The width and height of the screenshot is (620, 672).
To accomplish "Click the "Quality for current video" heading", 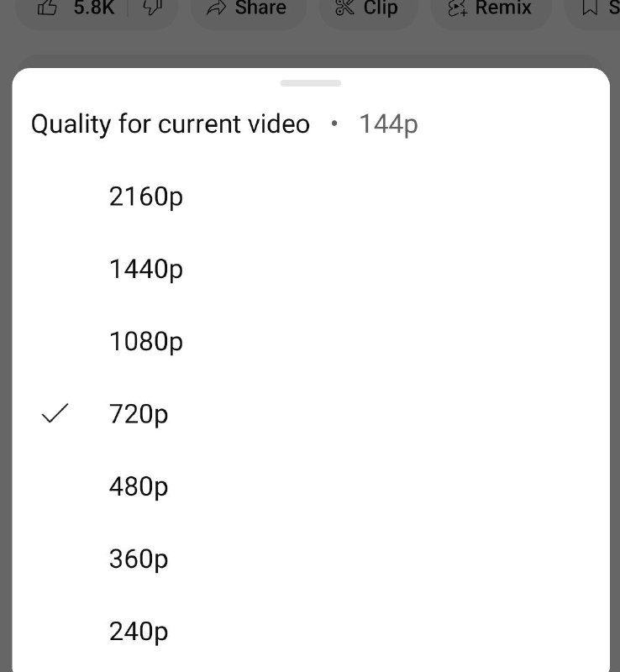I will tap(171, 124).
